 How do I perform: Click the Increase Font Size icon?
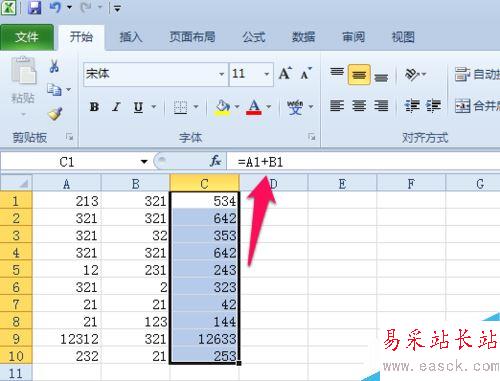285,74
